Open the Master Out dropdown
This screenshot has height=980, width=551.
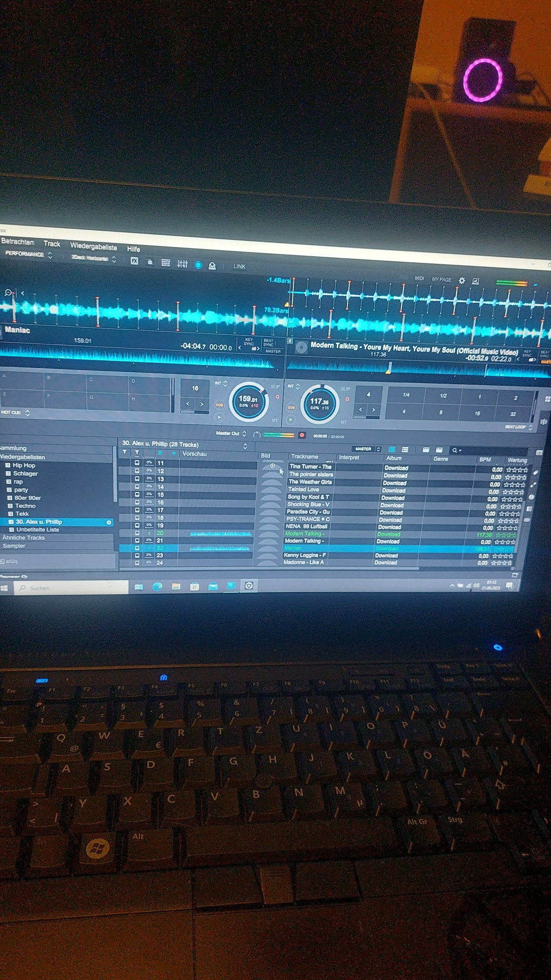[231, 433]
